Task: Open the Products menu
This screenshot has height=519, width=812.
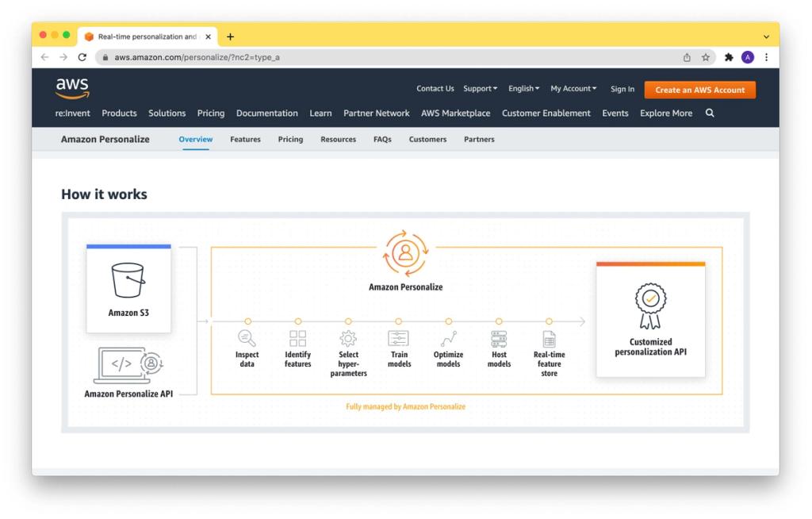Action: click(x=119, y=113)
